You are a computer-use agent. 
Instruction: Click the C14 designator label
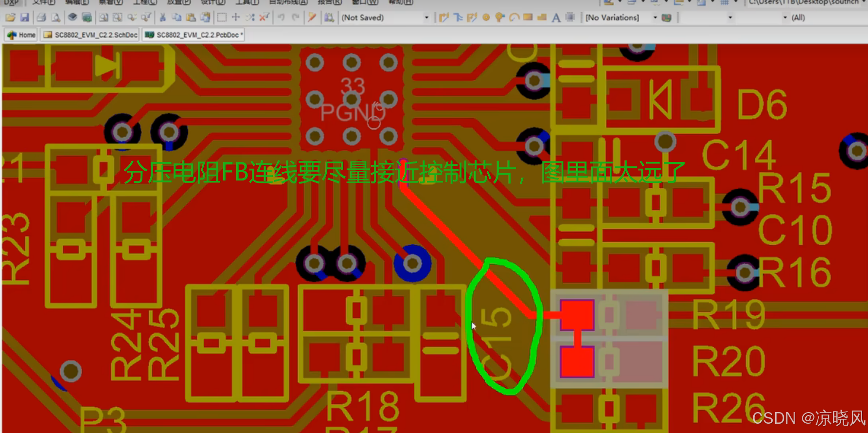click(739, 155)
